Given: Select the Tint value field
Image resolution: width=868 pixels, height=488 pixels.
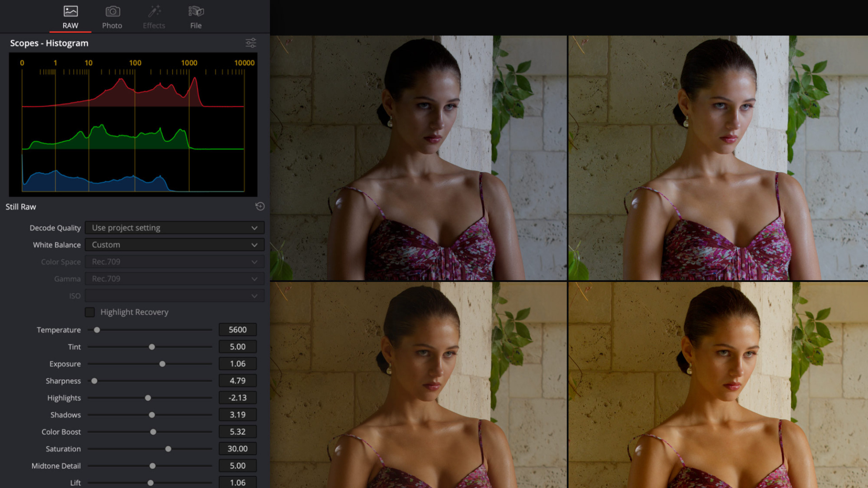Looking at the screenshot, I should [237, 347].
